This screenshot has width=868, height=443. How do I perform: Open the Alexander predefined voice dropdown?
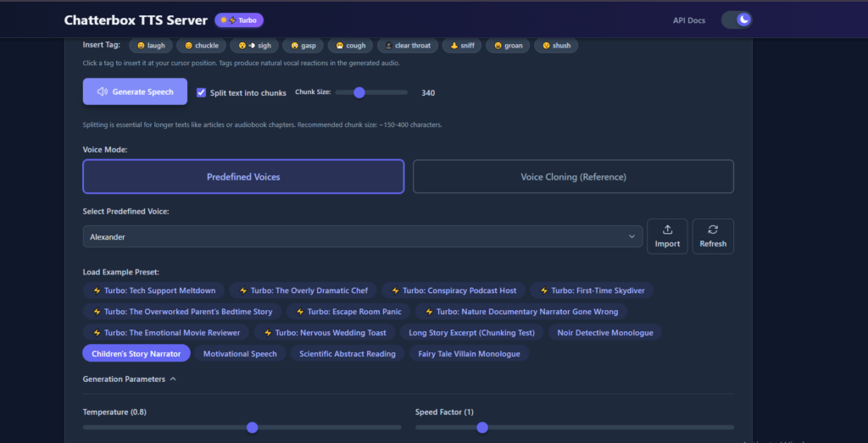click(362, 237)
